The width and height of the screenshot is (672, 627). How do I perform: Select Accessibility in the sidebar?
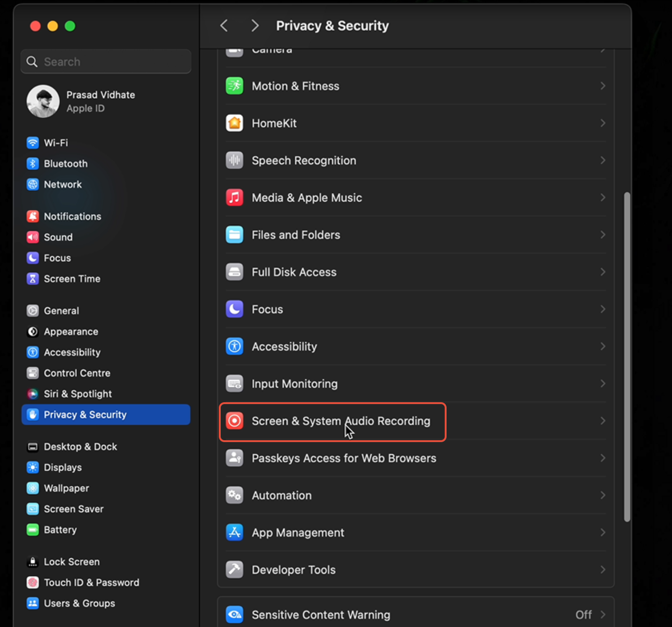106,352
